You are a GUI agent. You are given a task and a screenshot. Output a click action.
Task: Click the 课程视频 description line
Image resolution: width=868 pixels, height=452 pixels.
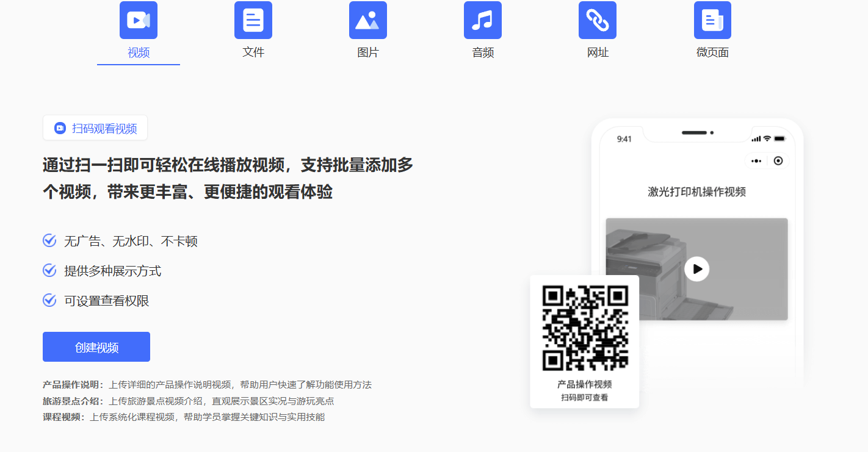click(x=184, y=417)
